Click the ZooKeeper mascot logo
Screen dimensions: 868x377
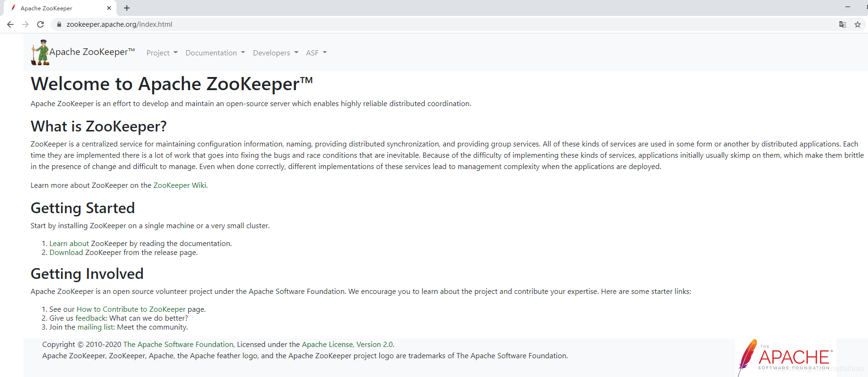pyautogui.click(x=40, y=52)
